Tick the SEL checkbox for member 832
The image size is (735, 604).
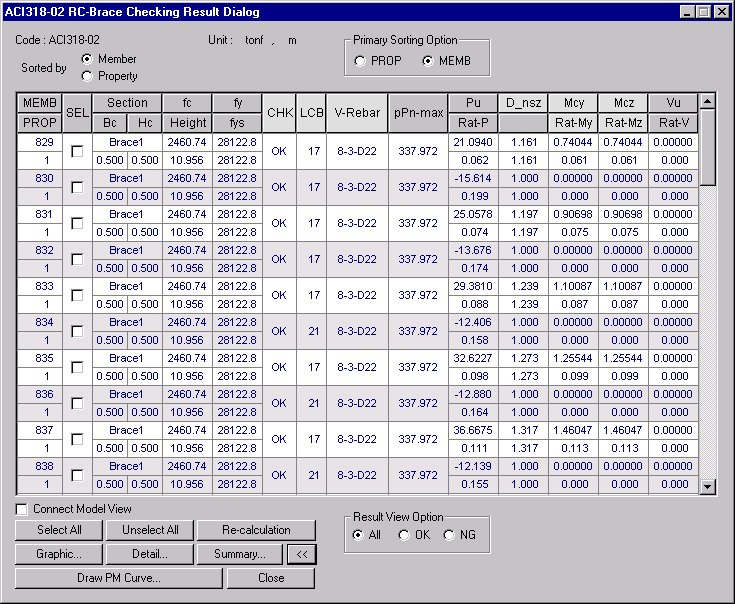point(77,259)
